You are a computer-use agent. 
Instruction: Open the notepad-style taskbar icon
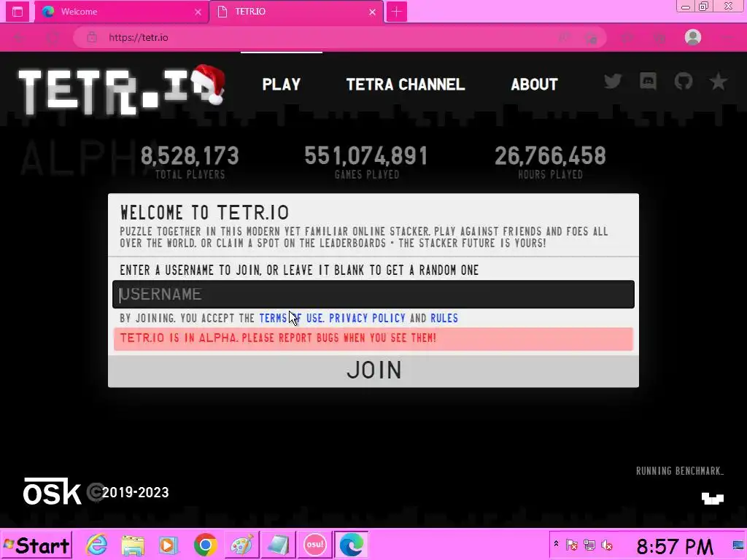pyautogui.click(x=278, y=545)
